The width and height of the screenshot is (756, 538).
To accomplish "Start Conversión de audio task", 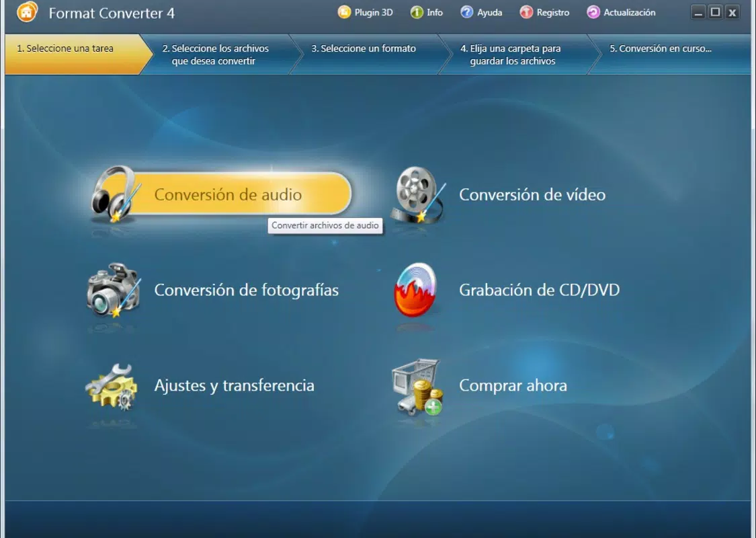I will click(222, 194).
